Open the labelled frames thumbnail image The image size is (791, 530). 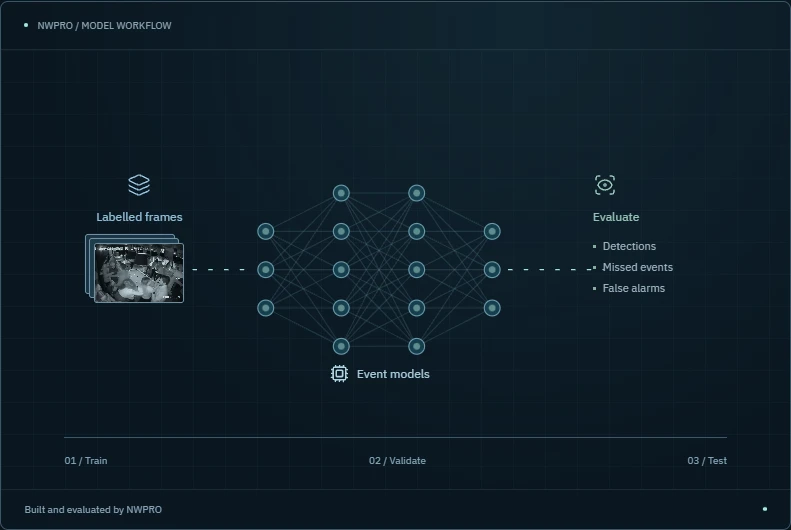coord(139,273)
